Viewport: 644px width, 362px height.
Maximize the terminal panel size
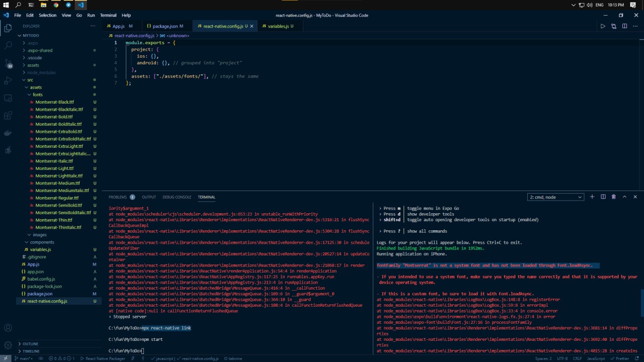624,197
